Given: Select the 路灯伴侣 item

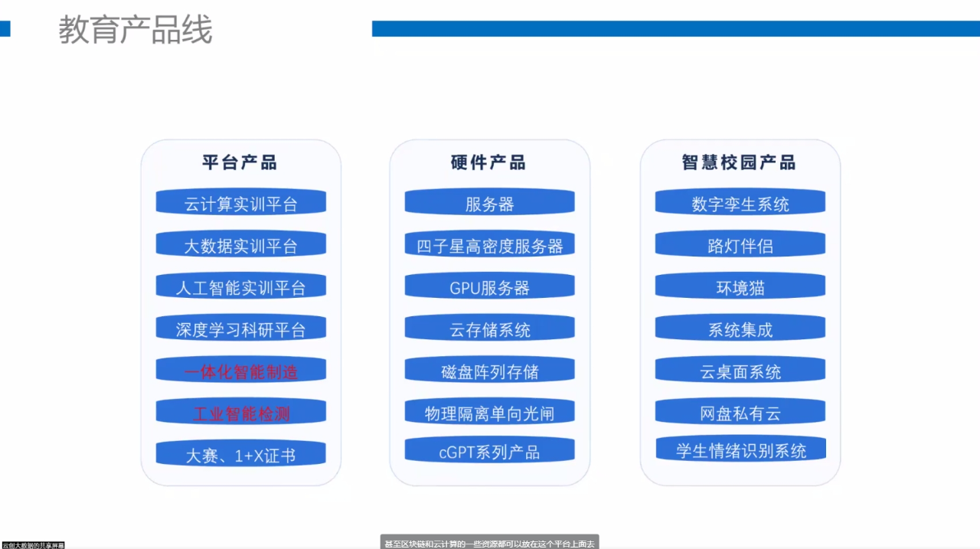Looking at the screenshot, I should (x=740, y=246).
